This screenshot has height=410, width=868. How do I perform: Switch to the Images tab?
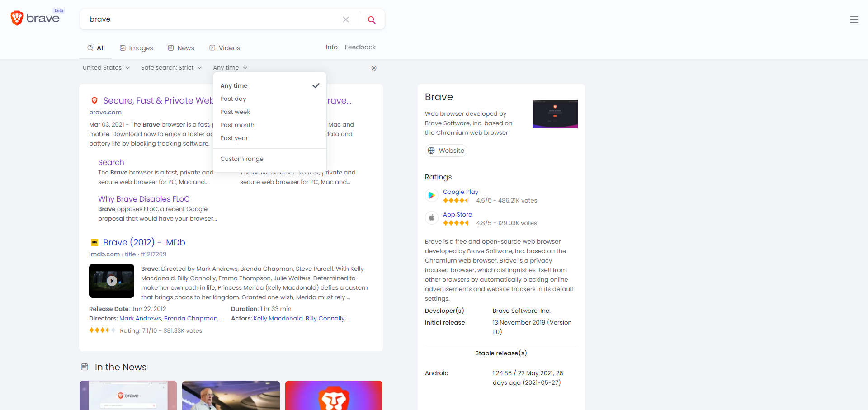coord(136,48)
